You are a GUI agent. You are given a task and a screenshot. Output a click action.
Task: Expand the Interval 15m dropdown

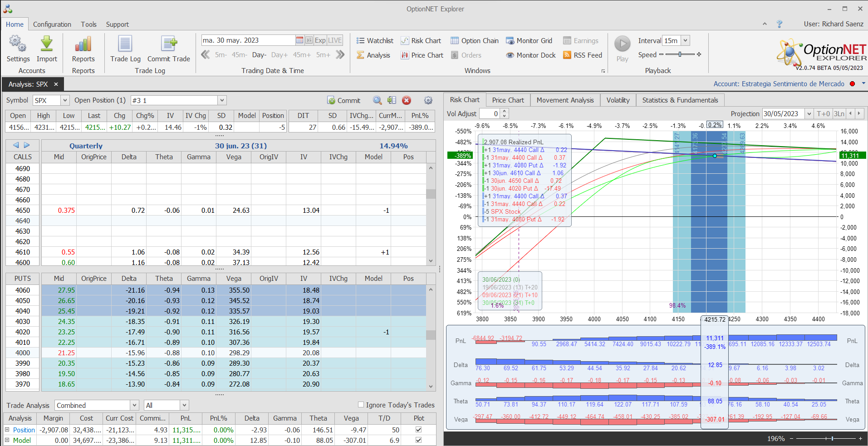tap(686, 41)
